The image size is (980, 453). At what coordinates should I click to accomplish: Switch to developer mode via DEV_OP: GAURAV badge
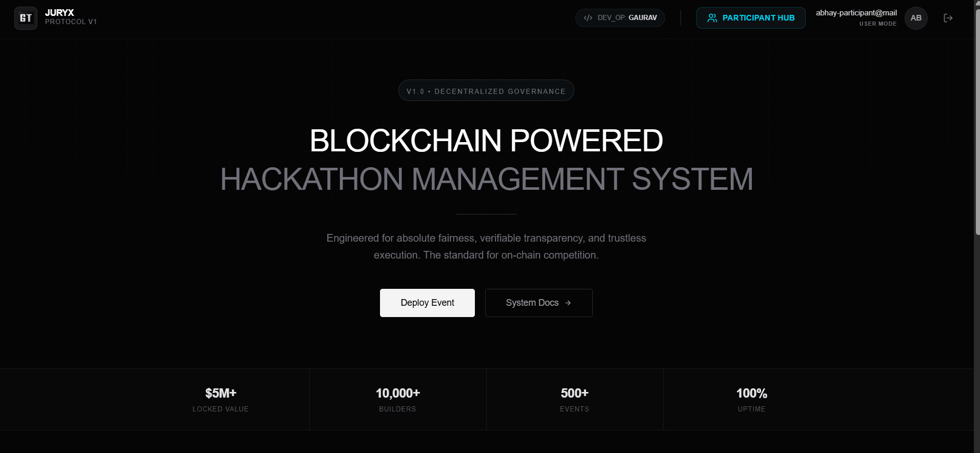620,17
